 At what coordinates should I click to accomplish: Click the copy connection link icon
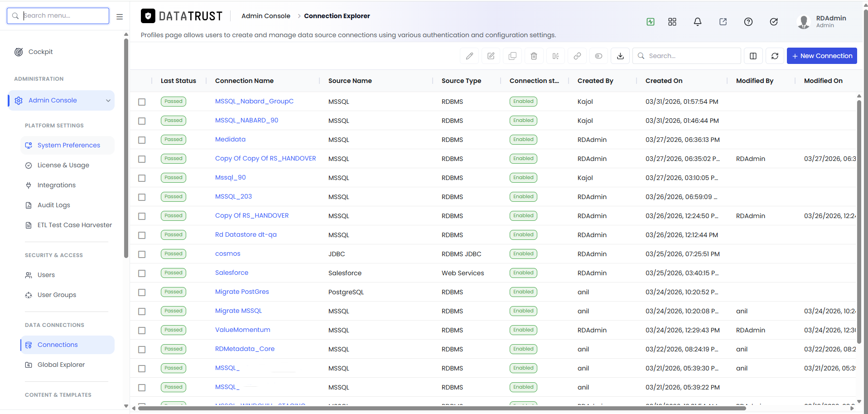click(577, 56)
